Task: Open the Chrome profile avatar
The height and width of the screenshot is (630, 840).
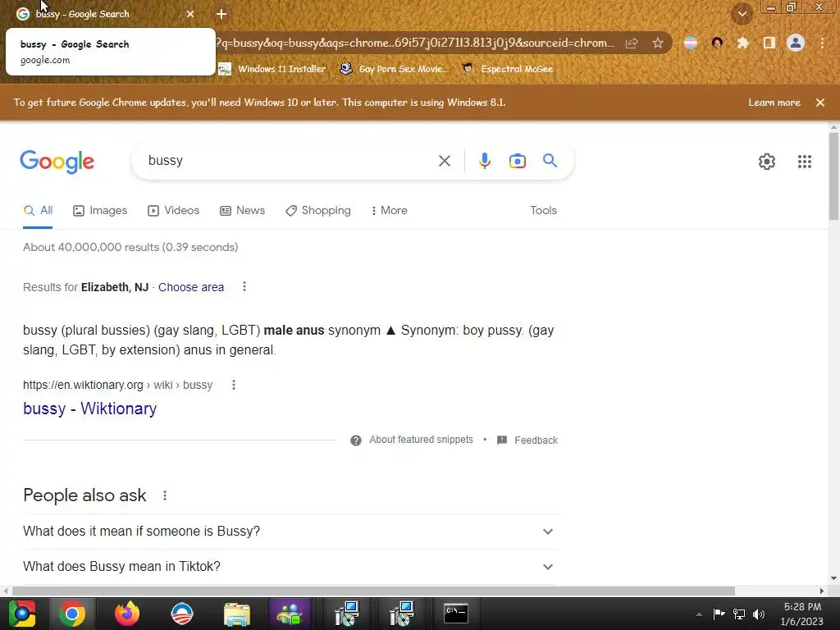Action: [796, 43]
